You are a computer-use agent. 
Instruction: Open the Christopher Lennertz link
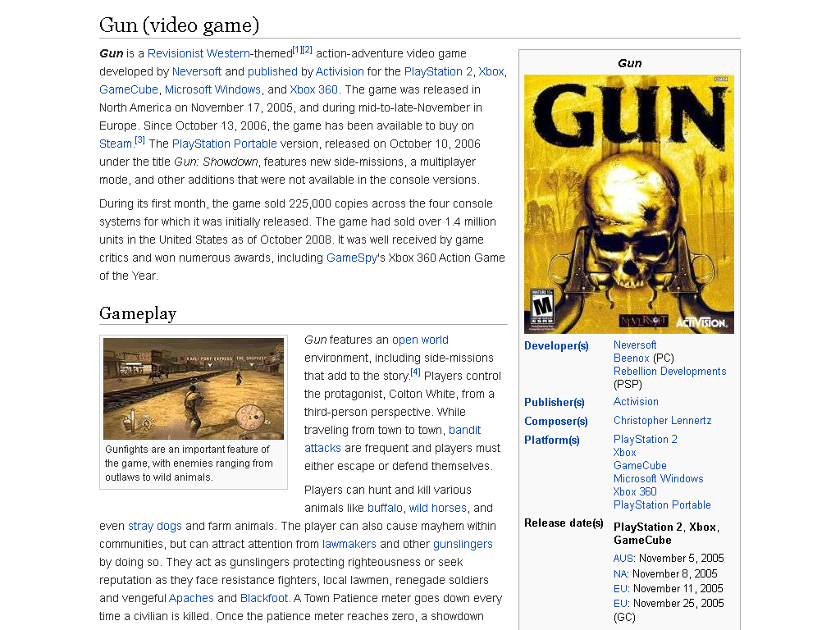[662, 421]
